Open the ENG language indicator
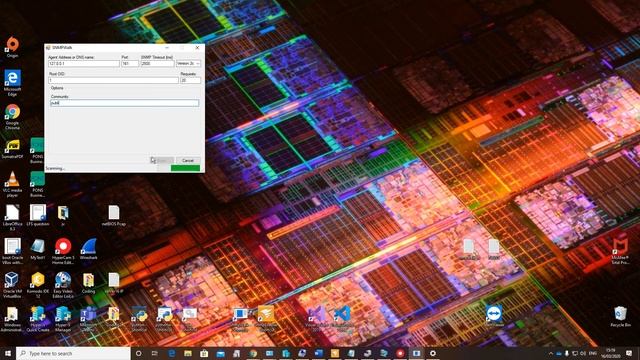 pyautogui.click(x=593, y=353)
